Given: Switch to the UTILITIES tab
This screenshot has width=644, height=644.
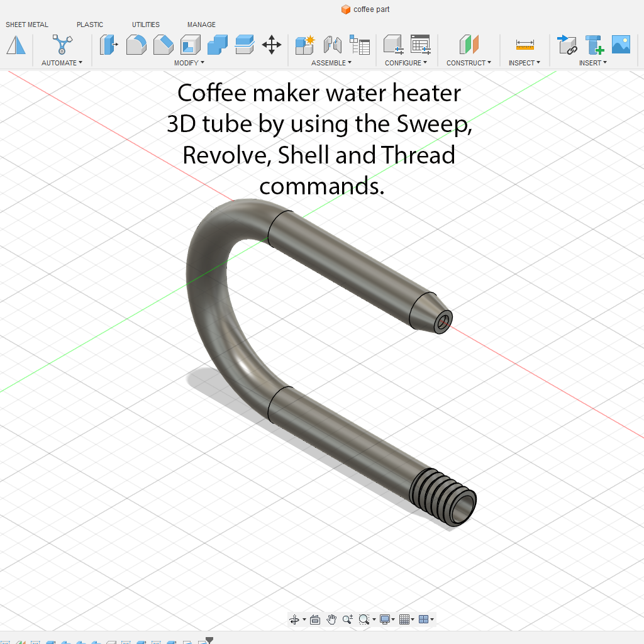Looking at the screenshot, I should 146,25.
